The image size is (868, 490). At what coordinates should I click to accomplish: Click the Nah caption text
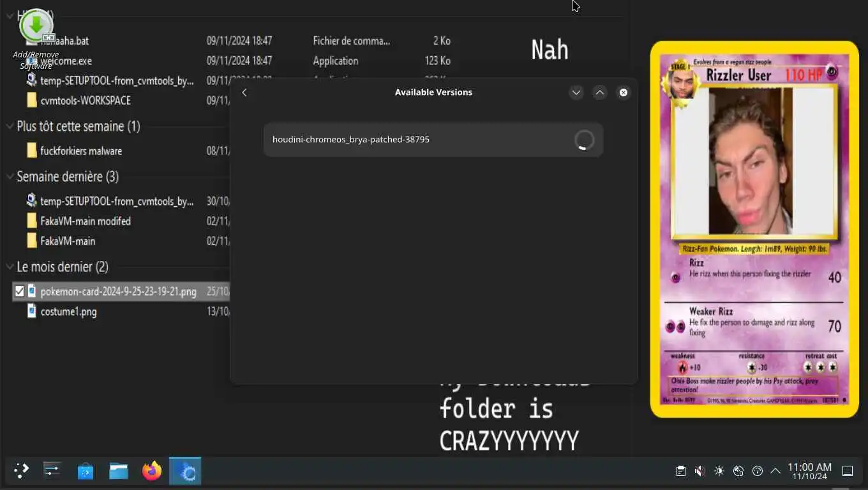coord(550,50)
